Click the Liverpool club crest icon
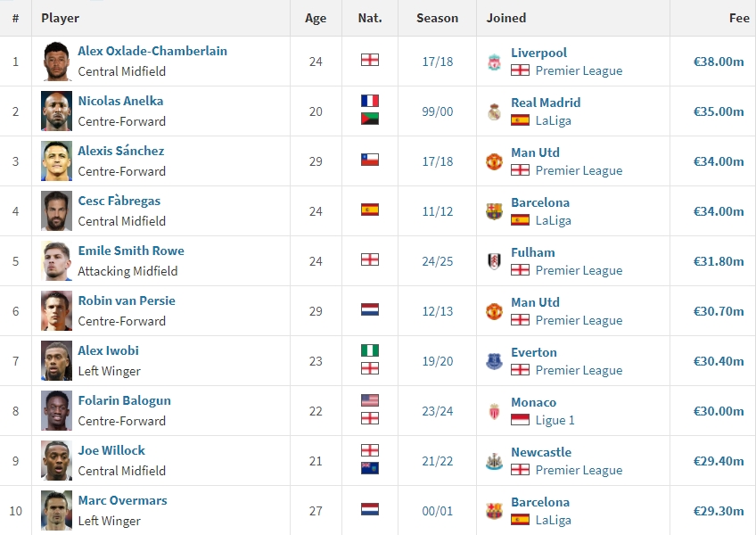756x535 pixels. pyautogui.click(x=494, y=62)
